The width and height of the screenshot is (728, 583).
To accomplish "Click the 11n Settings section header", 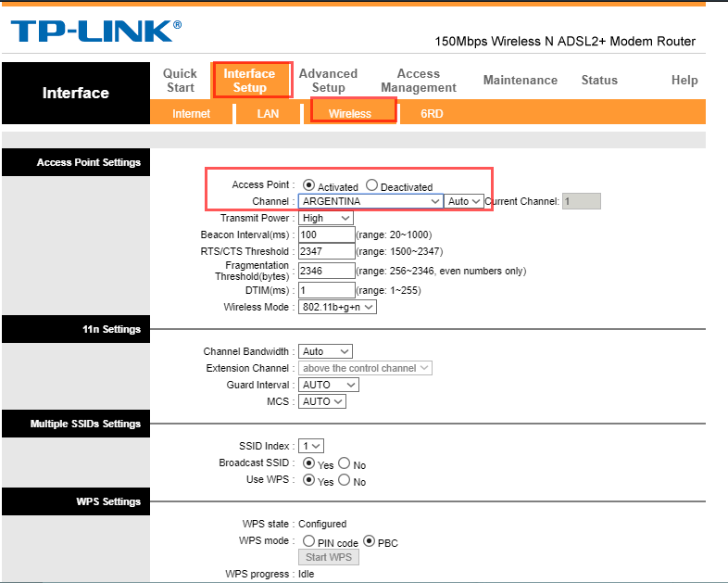I will coord(76,329).
